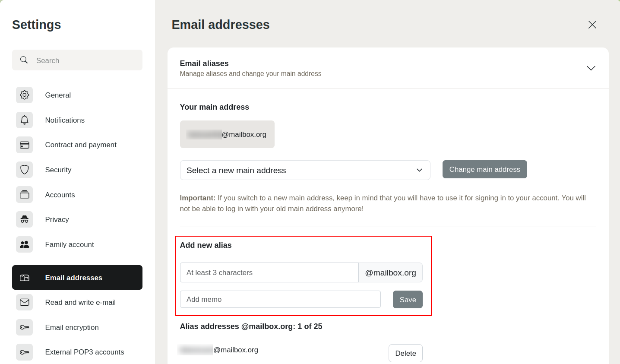The image size is (620, 364).
Task: Click the Privacy incognito icon
Action: 25,219
